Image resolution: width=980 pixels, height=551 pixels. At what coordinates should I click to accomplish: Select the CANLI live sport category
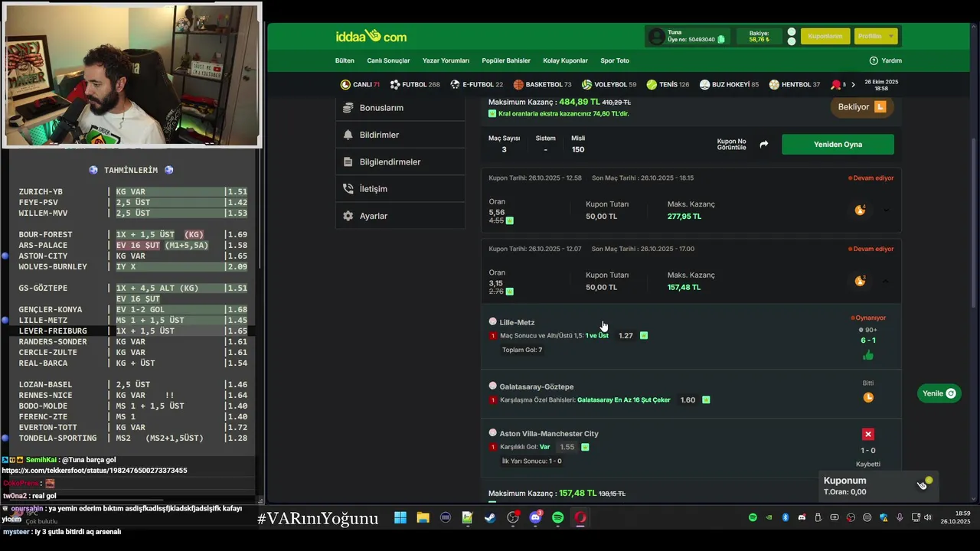pyautogui.click(x=360, y=84)
